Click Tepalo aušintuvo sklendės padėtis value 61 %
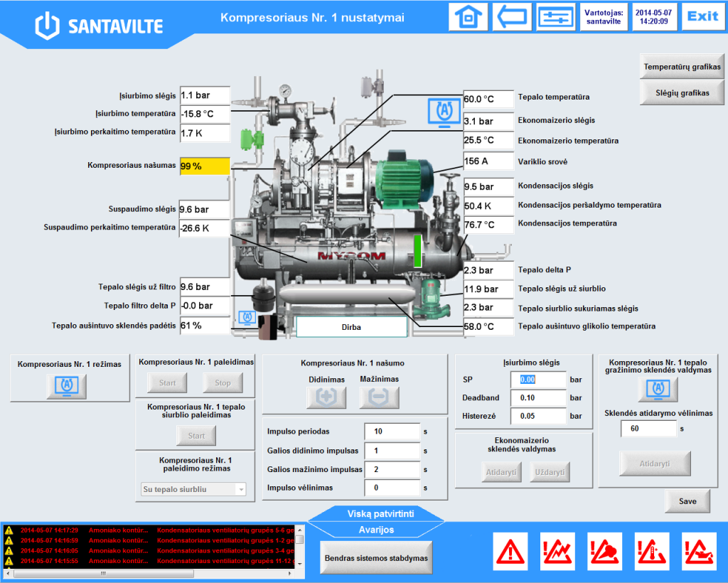The height and width of the screenshot is (583, 728). pyautogui.click(x=205, y=326)
